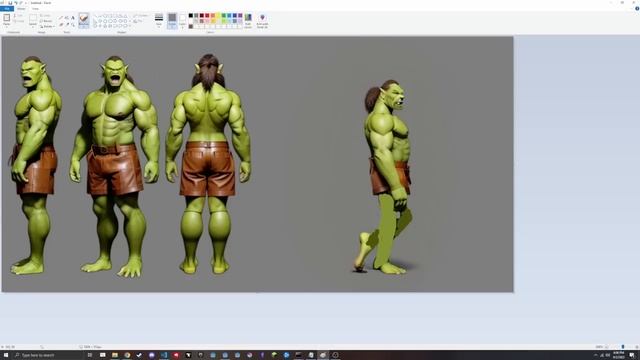Select the Text tool
The image size is (640, 360).
click(x=73, y=18)
